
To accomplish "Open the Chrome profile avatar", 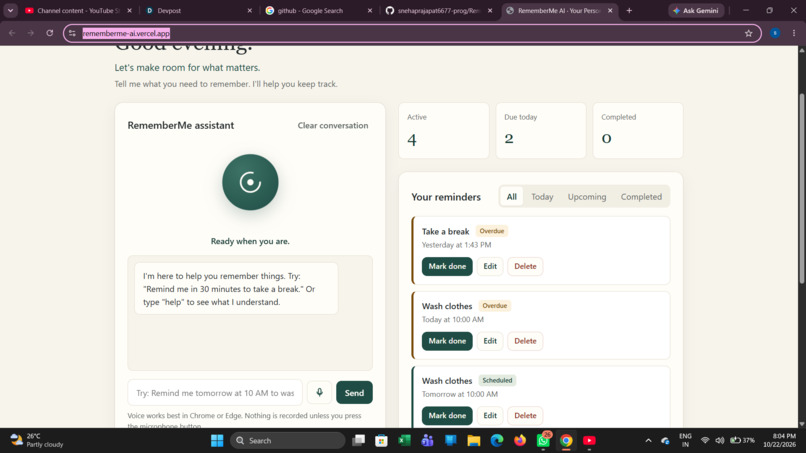I will click(775, 33).
